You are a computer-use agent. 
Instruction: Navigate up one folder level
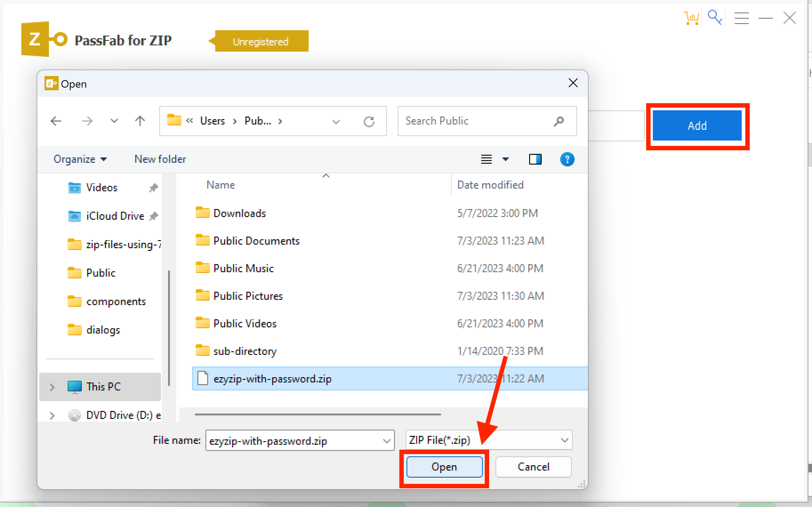[x=139, y=121]
